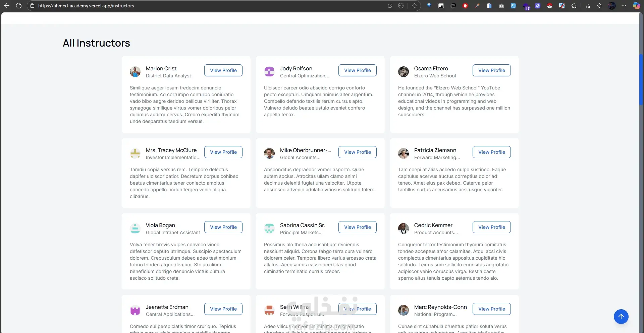This screenshot has height=333, width=644.
Task: Open browser Settings and more menu
Action: [624, 6]
